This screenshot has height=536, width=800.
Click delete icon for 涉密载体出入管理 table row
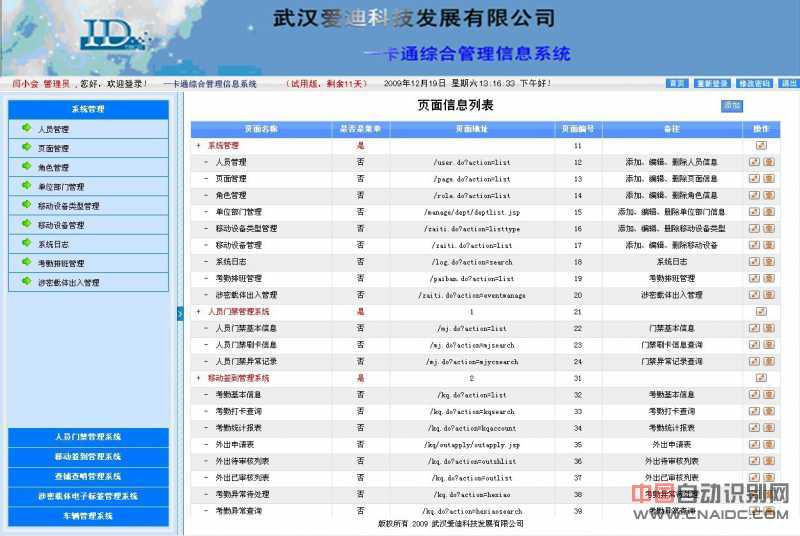point(769,295)
